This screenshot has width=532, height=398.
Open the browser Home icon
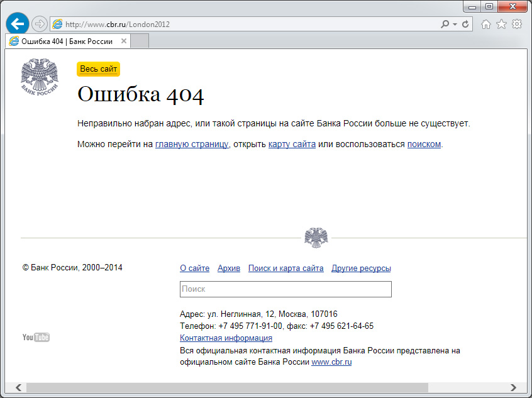click(x=486, y=24)
